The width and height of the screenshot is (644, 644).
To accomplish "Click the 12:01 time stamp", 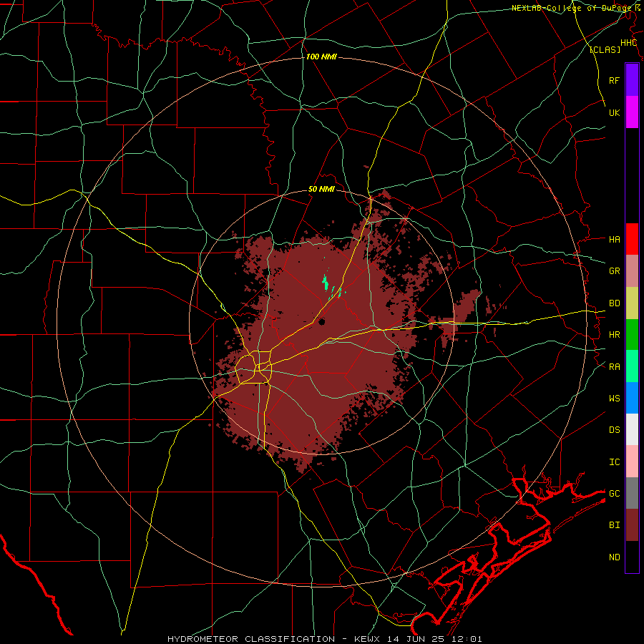I will [x=467, y=639].
